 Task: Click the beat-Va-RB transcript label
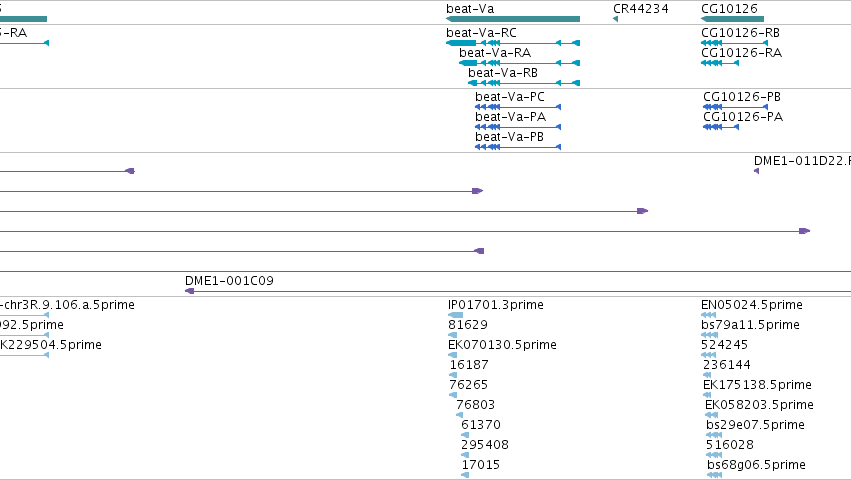coord(503,73)
